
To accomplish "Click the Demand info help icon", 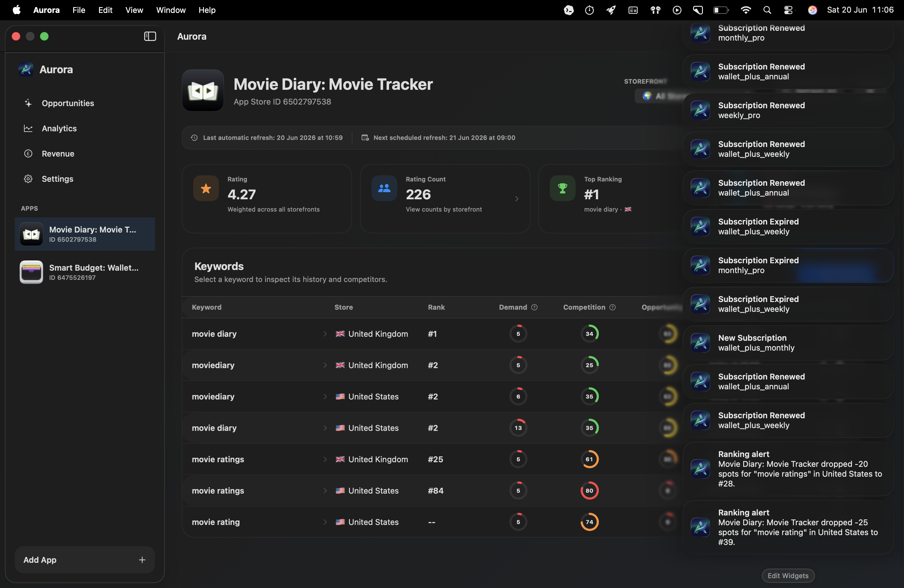I will click(x=534, y=307).
